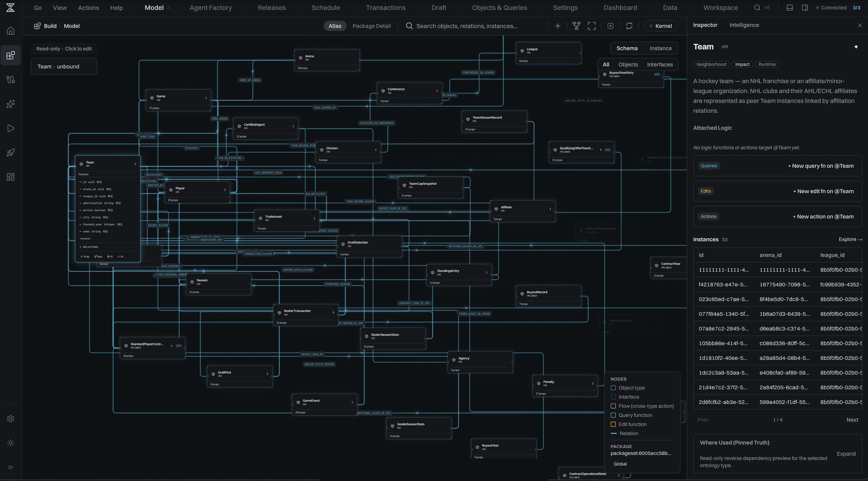Click Nav in the Team node footer
The height and width of the screenshot is (481, 868).
(x=98, y=256)
